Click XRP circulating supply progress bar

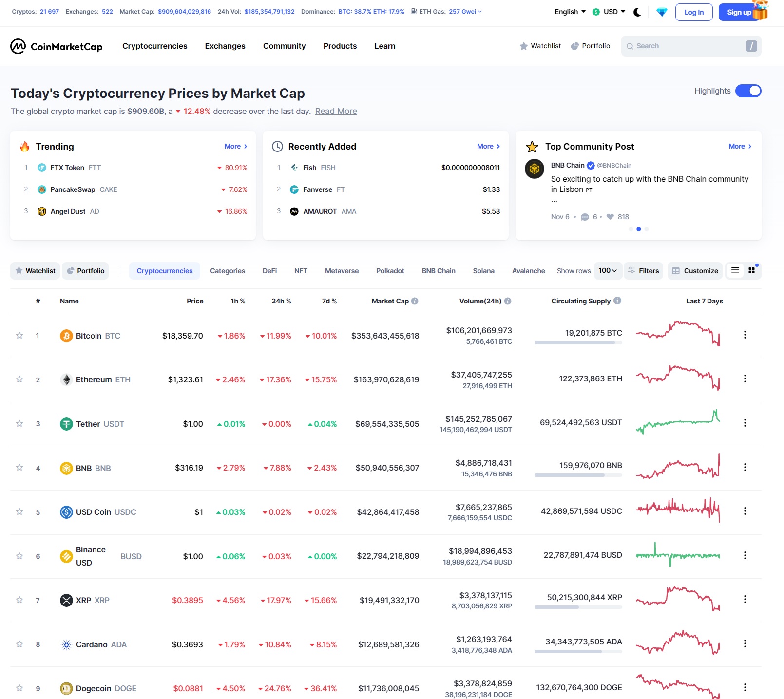[578, 607]
